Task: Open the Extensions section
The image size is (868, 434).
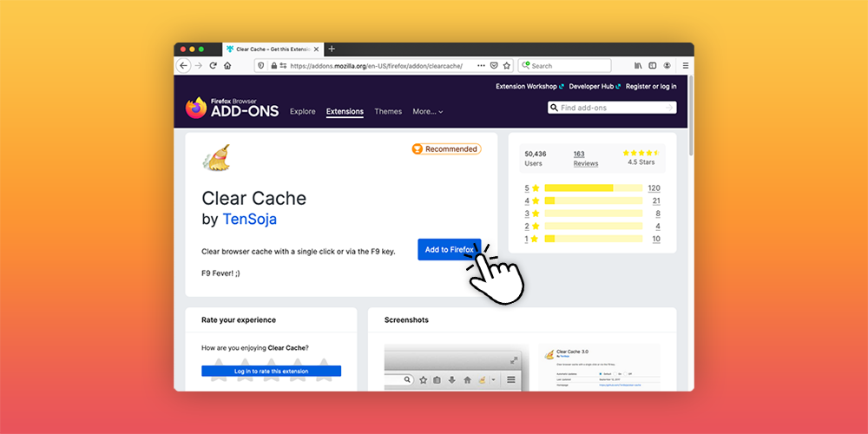Action: pos(345,111)
